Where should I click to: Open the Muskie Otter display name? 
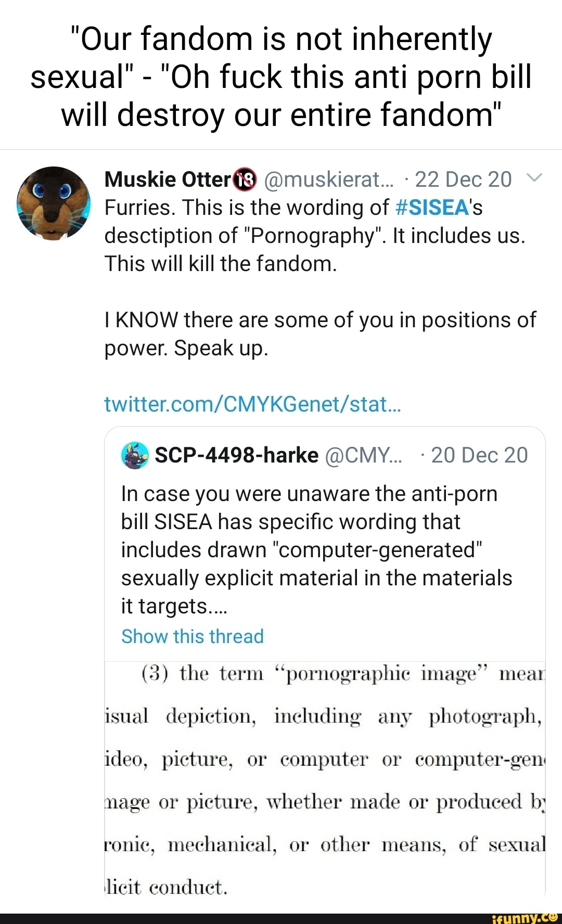(x=167, y=179)
